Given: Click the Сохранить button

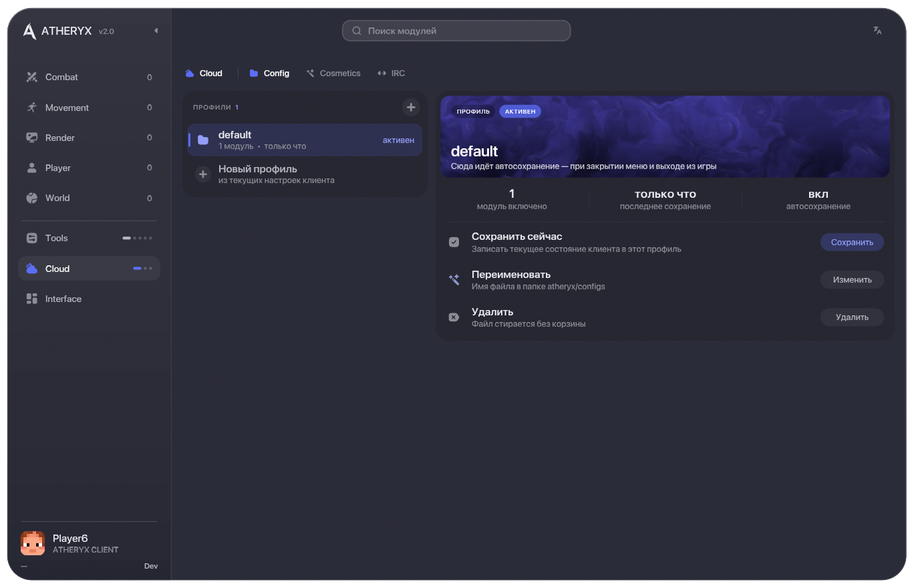Looking at the screenshot, I should (852, 243).
